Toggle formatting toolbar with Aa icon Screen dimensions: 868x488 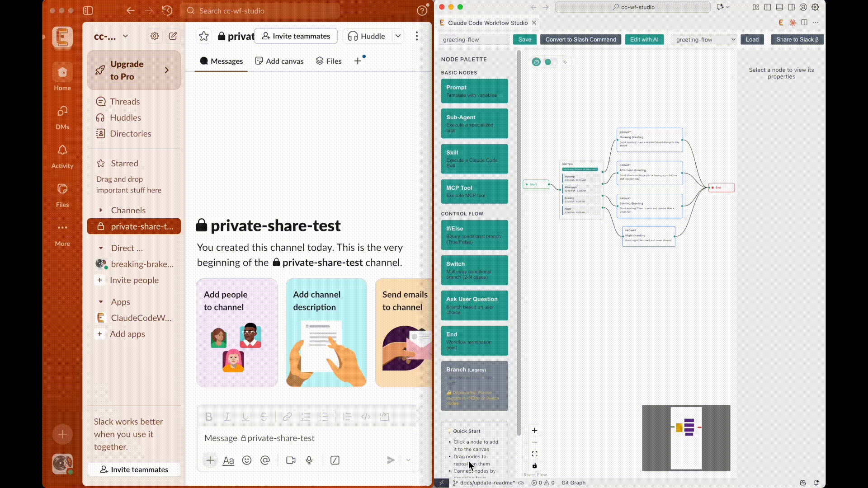click(228, 460)
